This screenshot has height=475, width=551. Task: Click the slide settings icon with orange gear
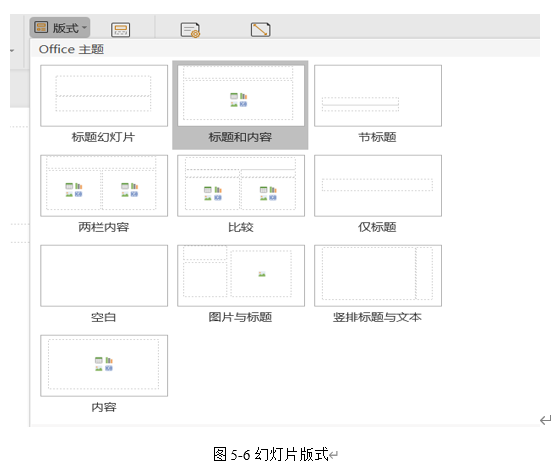point(190,30)
